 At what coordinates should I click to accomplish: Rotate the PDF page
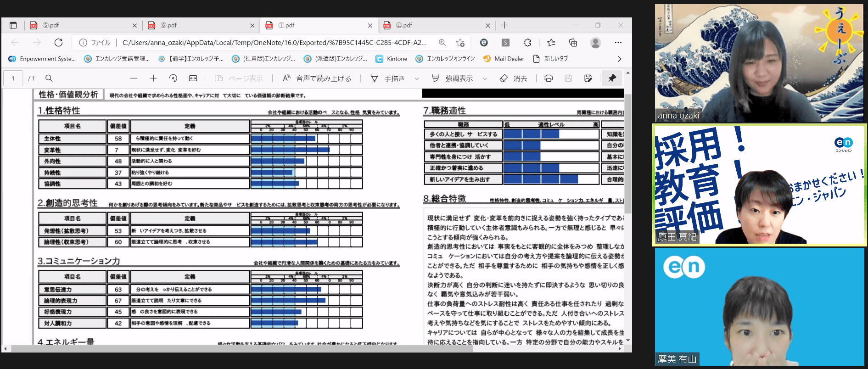coord(173,78)
